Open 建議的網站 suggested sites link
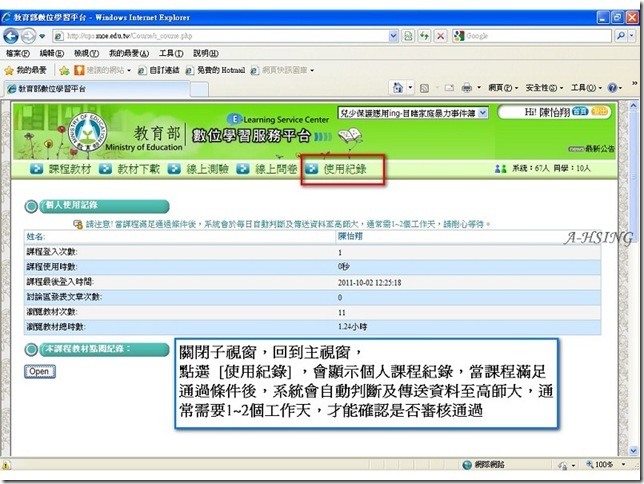 (102, 70)
